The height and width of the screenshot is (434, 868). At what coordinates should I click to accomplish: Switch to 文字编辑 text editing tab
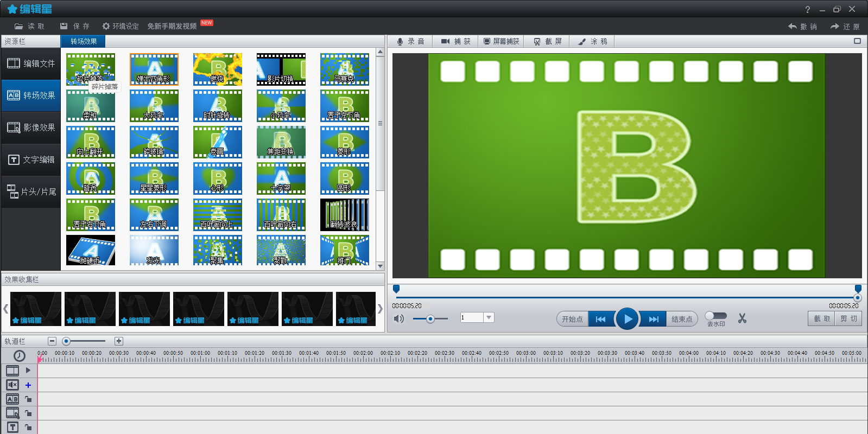pos(31,159)
